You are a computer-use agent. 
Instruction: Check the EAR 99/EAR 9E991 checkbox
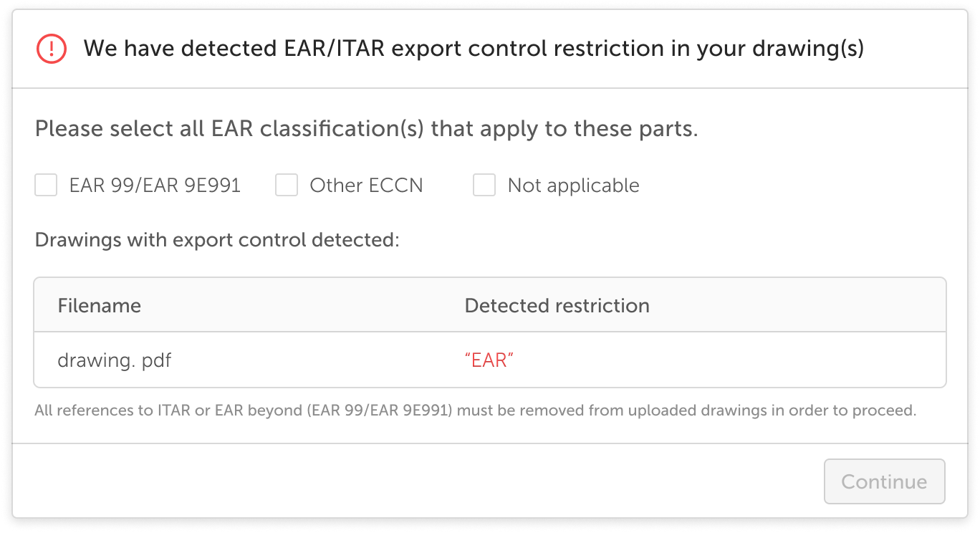pos(47,186)
